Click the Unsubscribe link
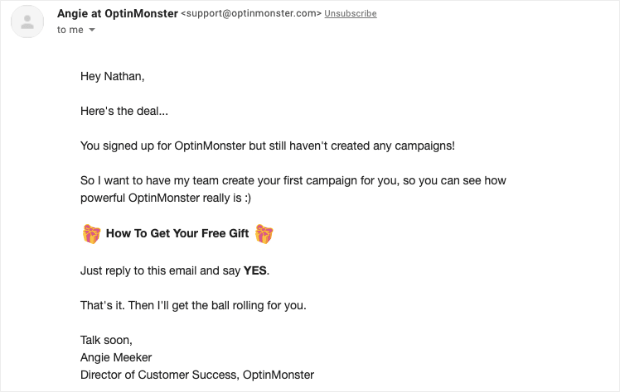This screenshot has width=620, height=392. [x=350, y=13]
